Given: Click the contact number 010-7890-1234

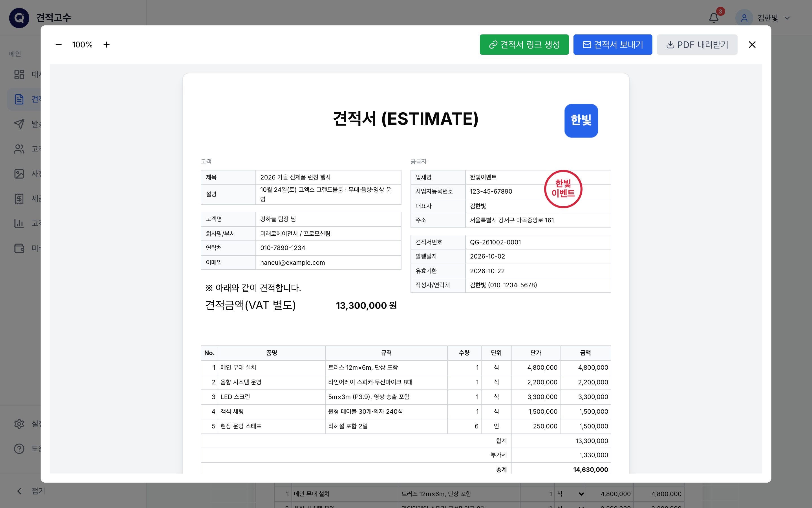Looking at the screenshot, I should click(283, 248).
